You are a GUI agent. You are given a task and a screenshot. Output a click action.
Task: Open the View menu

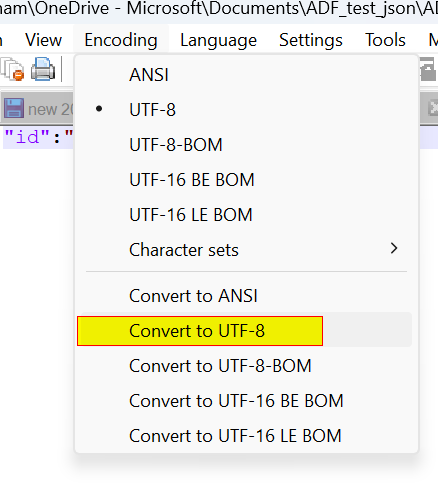pyautogui.click(x=43, y=40)
